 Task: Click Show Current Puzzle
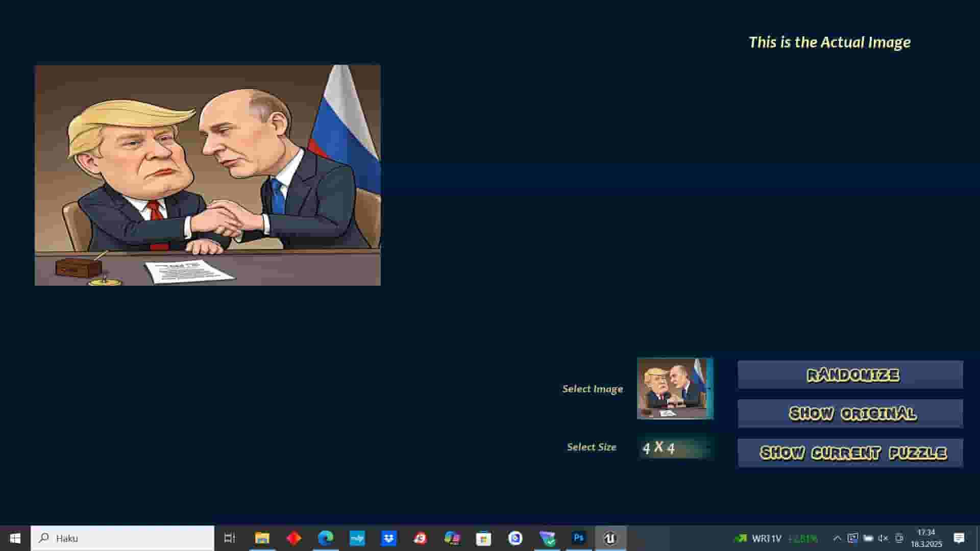pos(850,452)
